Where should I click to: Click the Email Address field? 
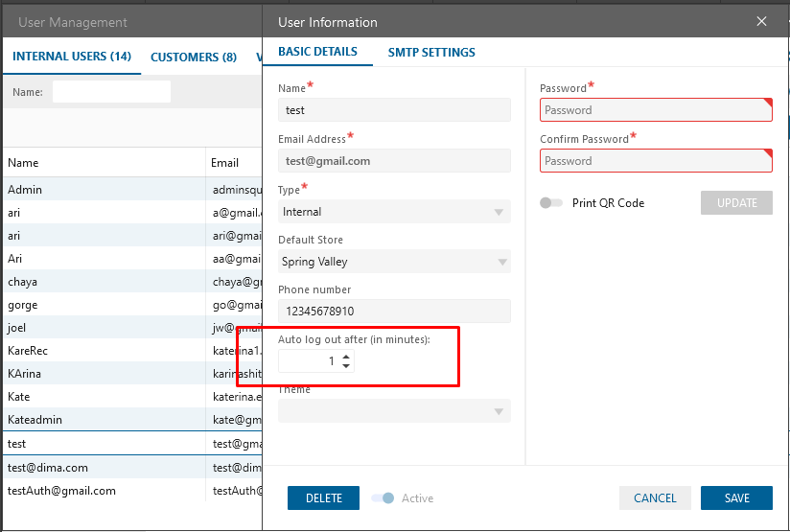pos(394,161)
